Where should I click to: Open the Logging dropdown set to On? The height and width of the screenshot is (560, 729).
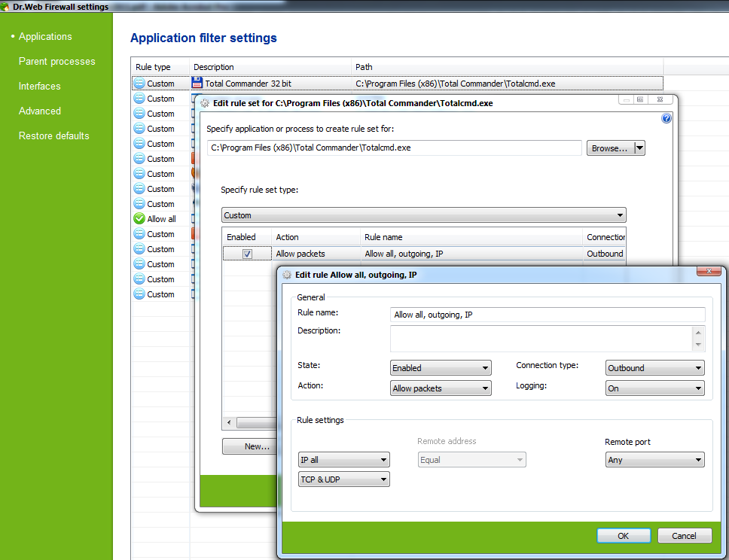point(654,388)
